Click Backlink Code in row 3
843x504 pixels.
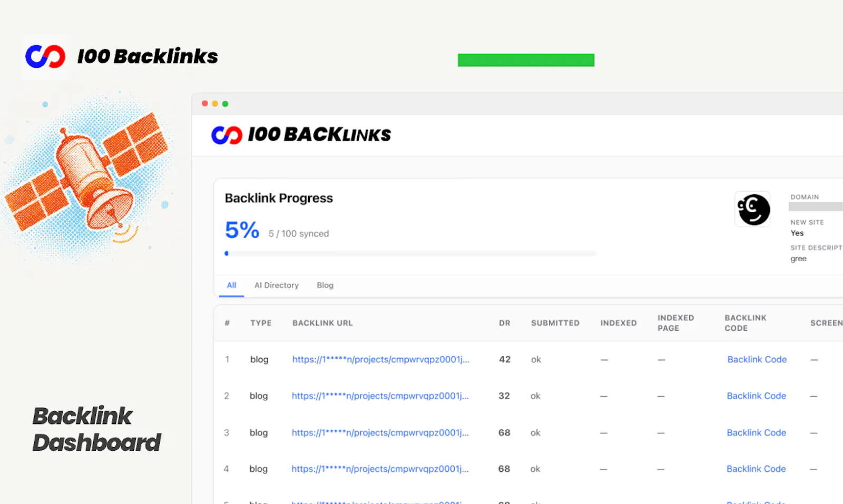point(757,433)
